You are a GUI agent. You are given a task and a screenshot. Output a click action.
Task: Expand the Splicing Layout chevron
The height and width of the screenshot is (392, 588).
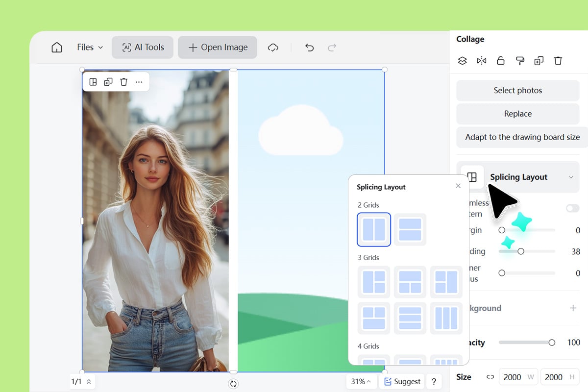tap(571, 177)
